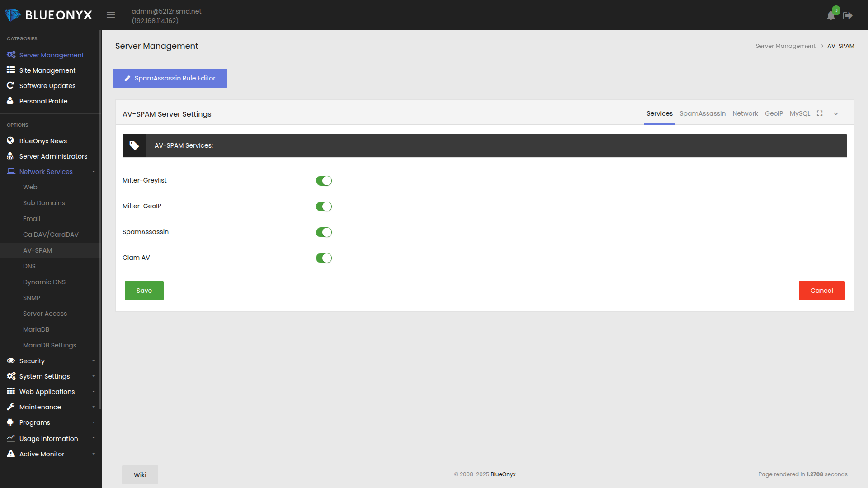The image size is (868, 488).
Task: Open the notifications bell
Action: point(831,15)
